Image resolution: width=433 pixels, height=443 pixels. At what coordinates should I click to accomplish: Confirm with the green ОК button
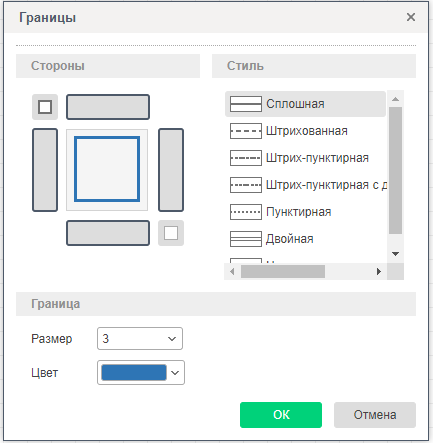(281, 415)
